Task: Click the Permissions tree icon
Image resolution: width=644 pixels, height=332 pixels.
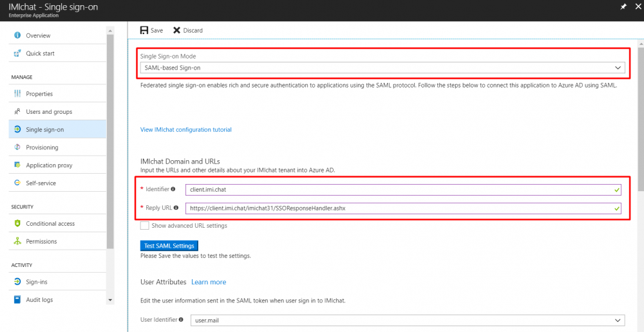Action: pos(17,241)
